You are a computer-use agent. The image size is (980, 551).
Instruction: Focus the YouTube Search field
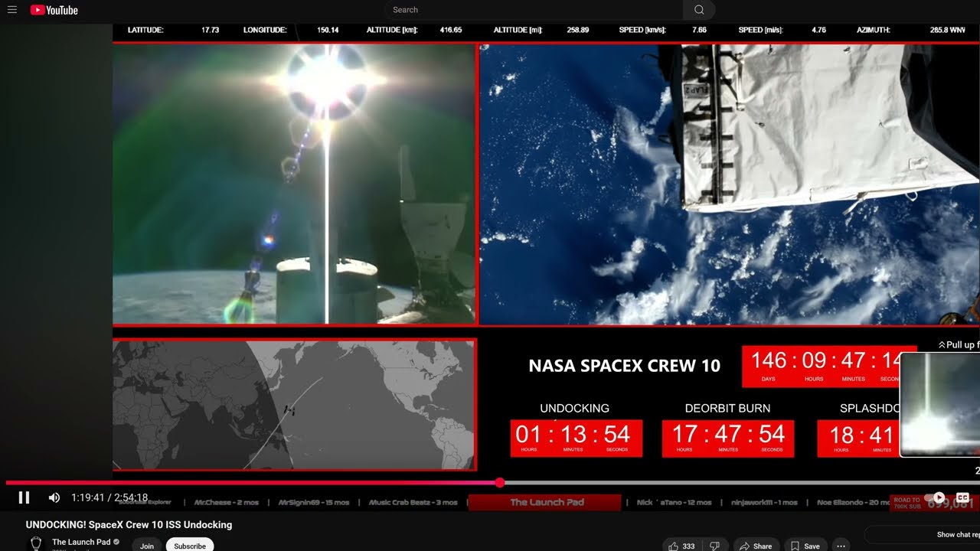pyautogui.click(x=534, y=10)
